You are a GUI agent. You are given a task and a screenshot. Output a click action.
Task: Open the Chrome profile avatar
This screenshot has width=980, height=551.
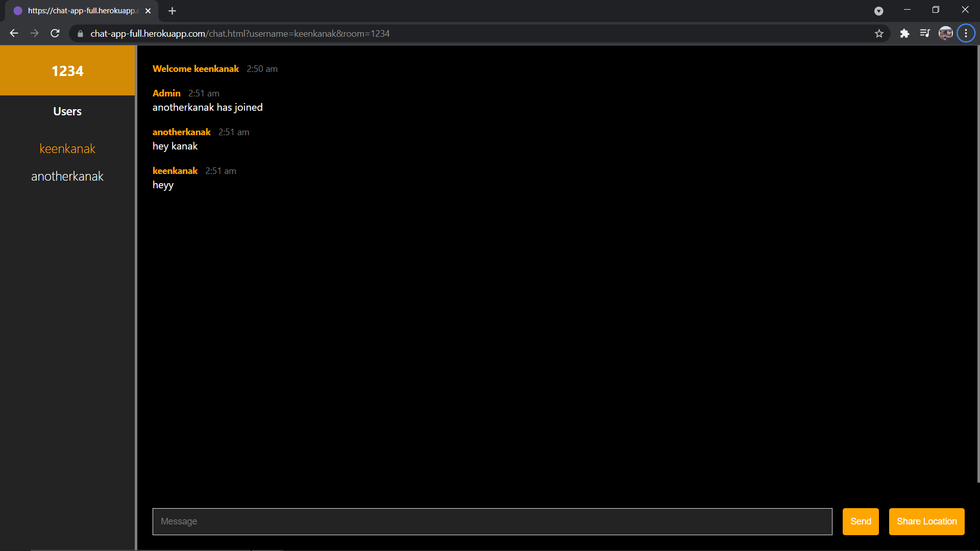pos(945,34)
